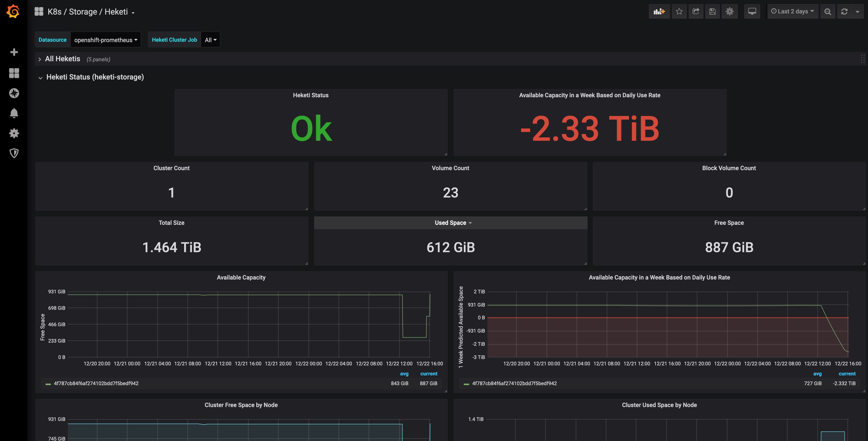Open the Dashboards grid icon in sidebar
This screenshot has width=868, height=441.
(14, 73)
